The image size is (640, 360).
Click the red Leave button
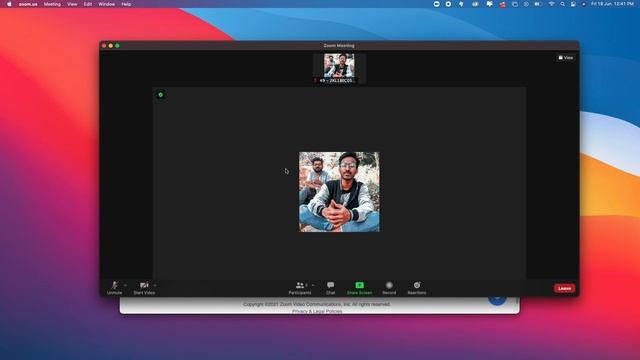(x=564, y=288)
